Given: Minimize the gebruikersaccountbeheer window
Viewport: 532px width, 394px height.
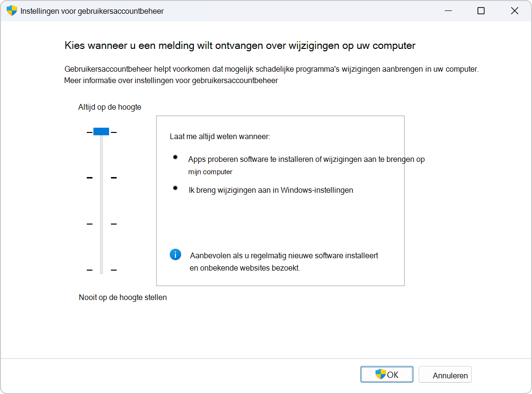Looking at the screenshot, I should [448, 11].
